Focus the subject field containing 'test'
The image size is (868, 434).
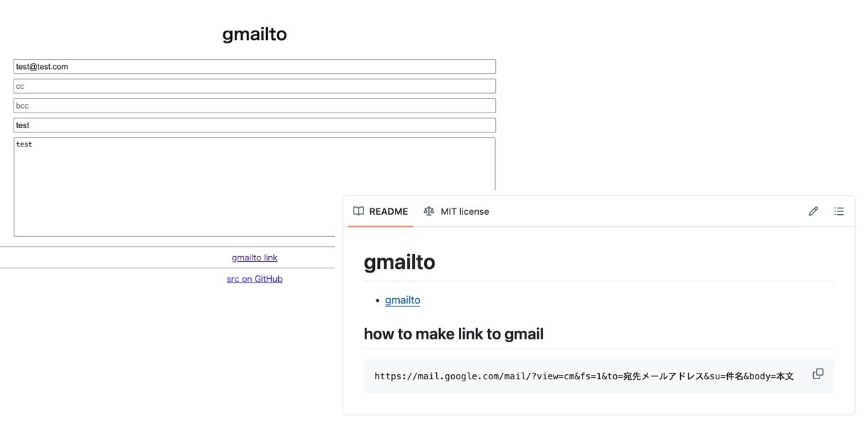point(255,125)
